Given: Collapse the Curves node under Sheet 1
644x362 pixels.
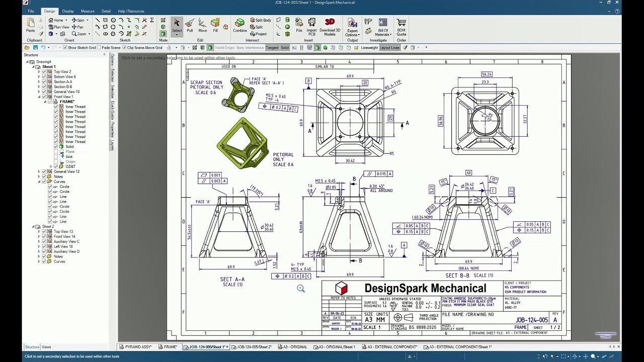Looking at the screenshot, I should [x=39, y=182].
